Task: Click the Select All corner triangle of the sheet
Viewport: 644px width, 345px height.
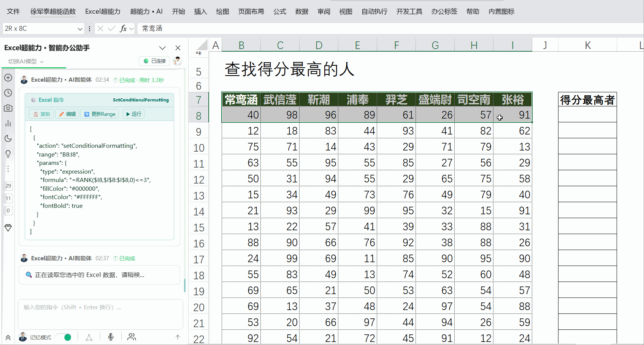Action: [x=202, y=45]
